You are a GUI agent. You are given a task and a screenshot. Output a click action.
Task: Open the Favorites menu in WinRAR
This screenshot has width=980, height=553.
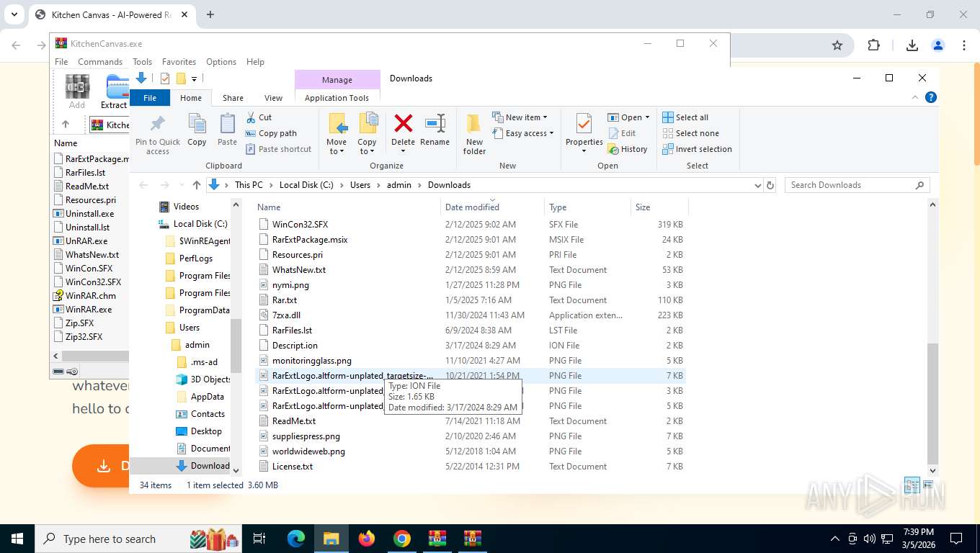pyautogui.click(x=179, y=62)
